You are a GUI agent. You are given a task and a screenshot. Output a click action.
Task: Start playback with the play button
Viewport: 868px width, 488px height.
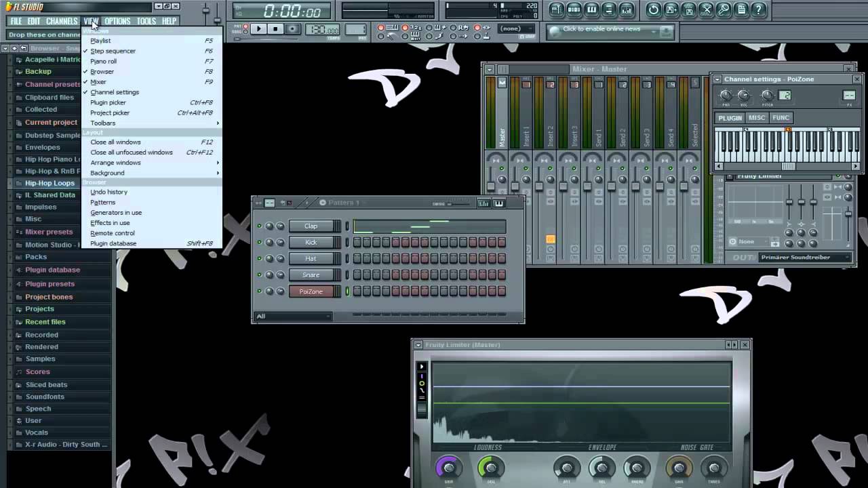click(258, 29)
